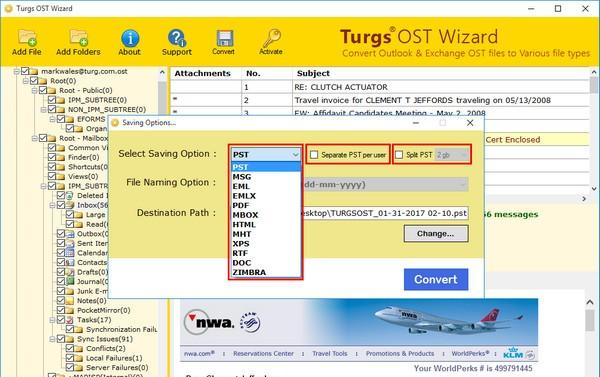Uncheck the Sync Issues(91) folder checkbox
The height and width of the screenshot is (377, 600).
pos(61,339)
